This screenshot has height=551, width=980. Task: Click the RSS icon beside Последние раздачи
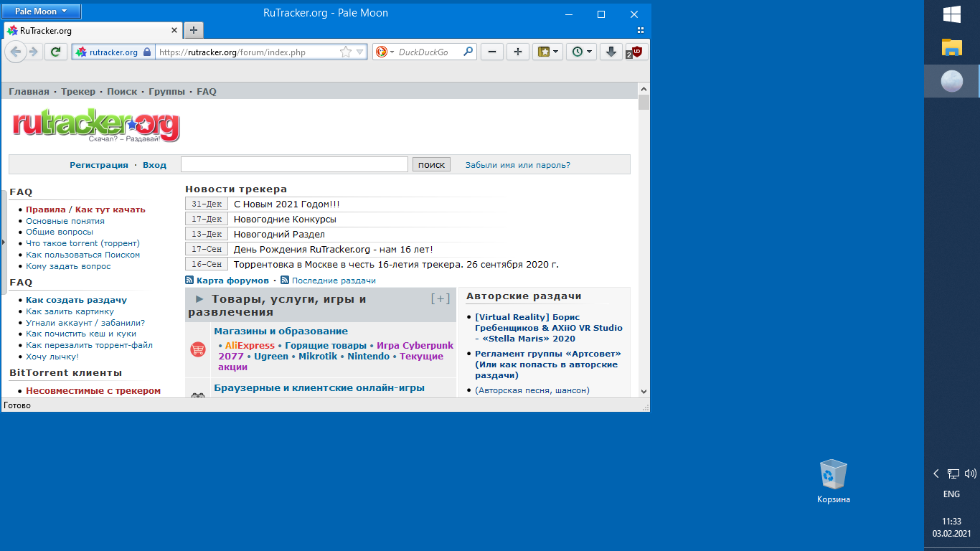(x=285, y=280)
